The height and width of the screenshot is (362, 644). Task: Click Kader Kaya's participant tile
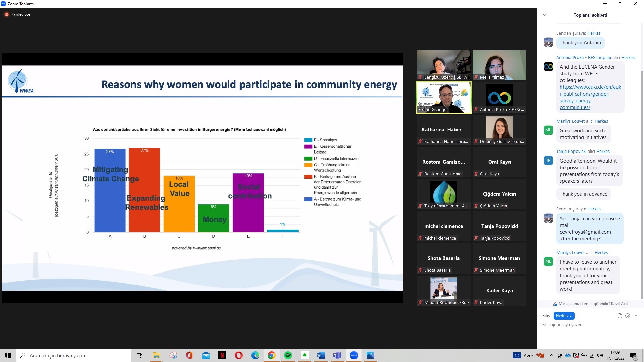pyautogui.click(x=499, y=291)
